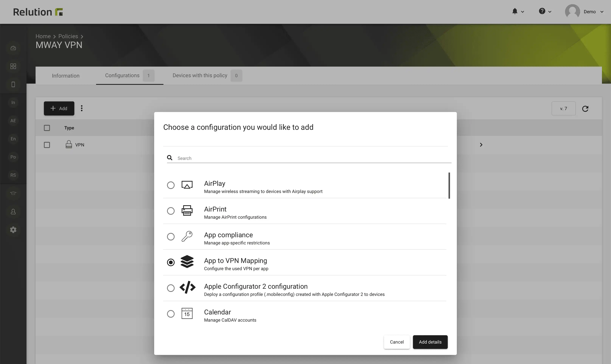Open the dashboard gauge sidebar icon
The image size is (611, 364).
pos(13,48)
